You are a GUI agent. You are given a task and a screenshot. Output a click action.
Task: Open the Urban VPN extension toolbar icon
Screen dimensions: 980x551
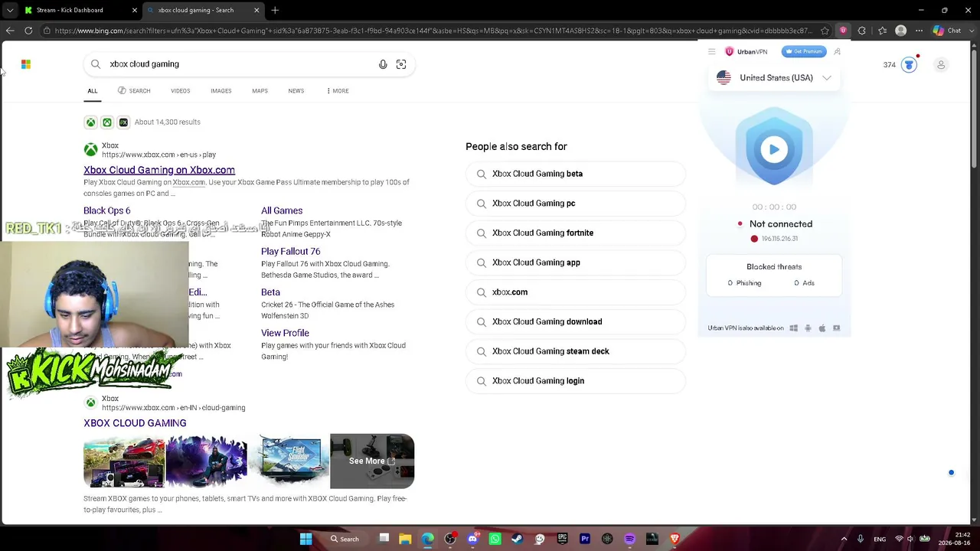click(843, 31)
